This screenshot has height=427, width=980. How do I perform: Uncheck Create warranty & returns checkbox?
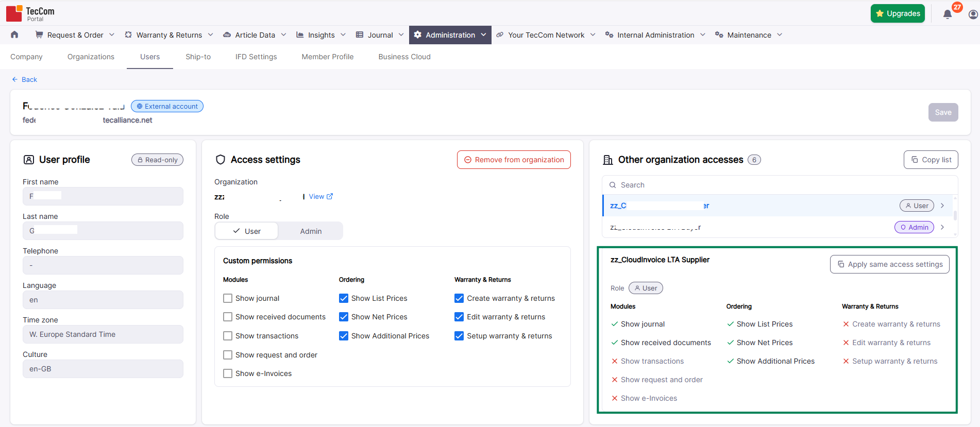(x=459, y=298)
